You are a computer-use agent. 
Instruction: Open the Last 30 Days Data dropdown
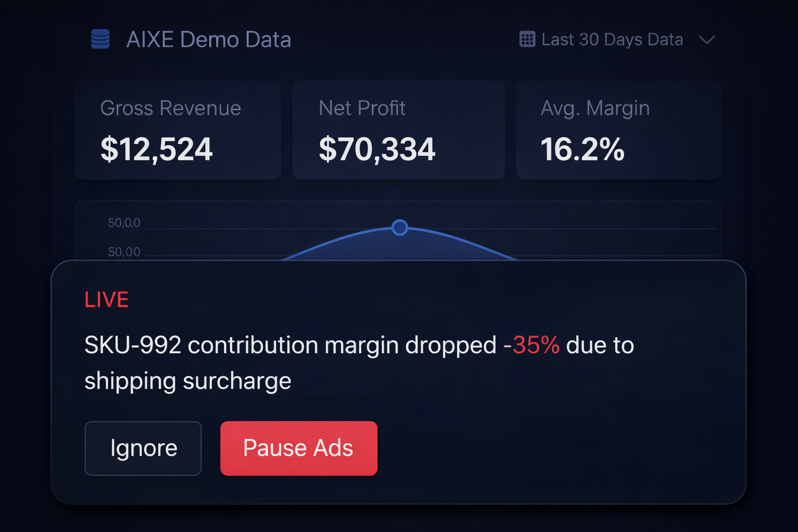point(612,39)
